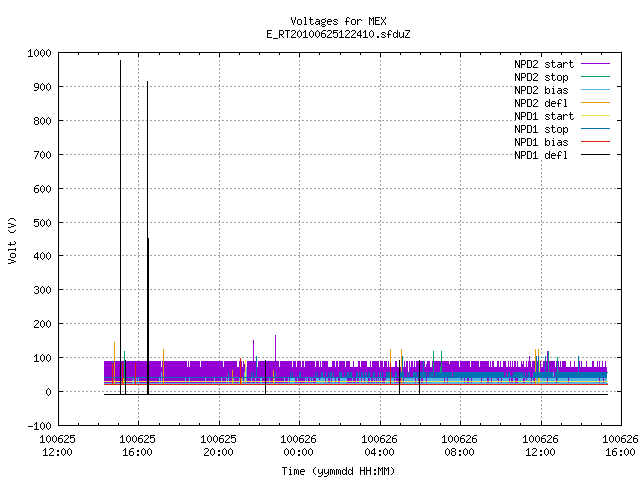Click the 'NPD2 stop' legend label
This screenshot has height=480, width=640.
(x=541, y=77)
